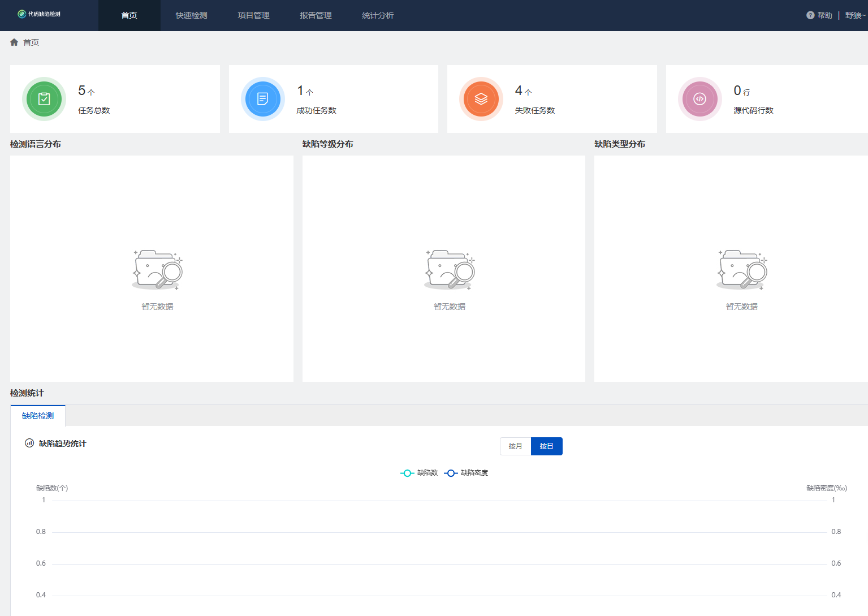Switch trend view to 按月
Image resolution: width=868 pixels, height=616 pixels.
coord(515,446)
